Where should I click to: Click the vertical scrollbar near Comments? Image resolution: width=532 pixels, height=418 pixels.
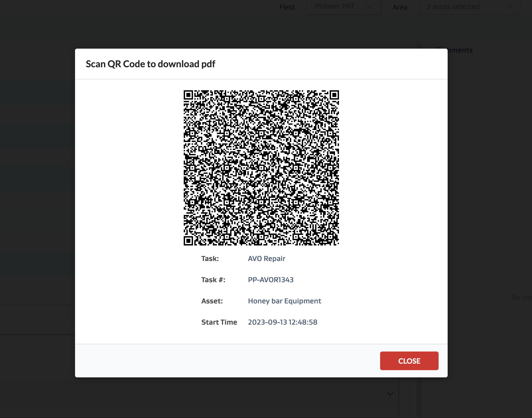[x=419, y=46]
